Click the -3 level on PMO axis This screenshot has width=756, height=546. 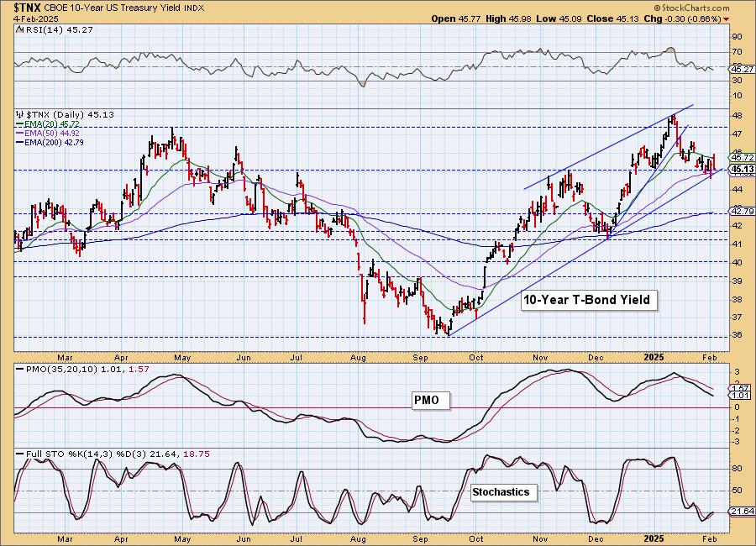click(737, 442)
